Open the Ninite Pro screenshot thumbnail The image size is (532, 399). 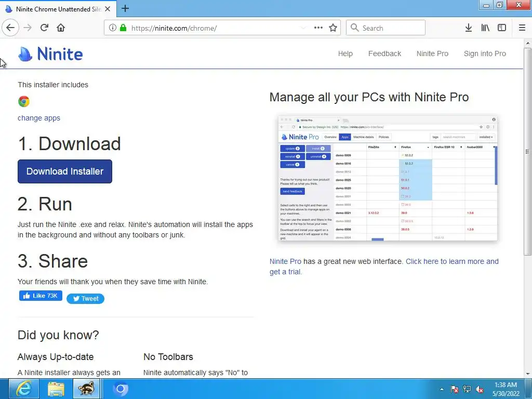(x=388, y=178)
